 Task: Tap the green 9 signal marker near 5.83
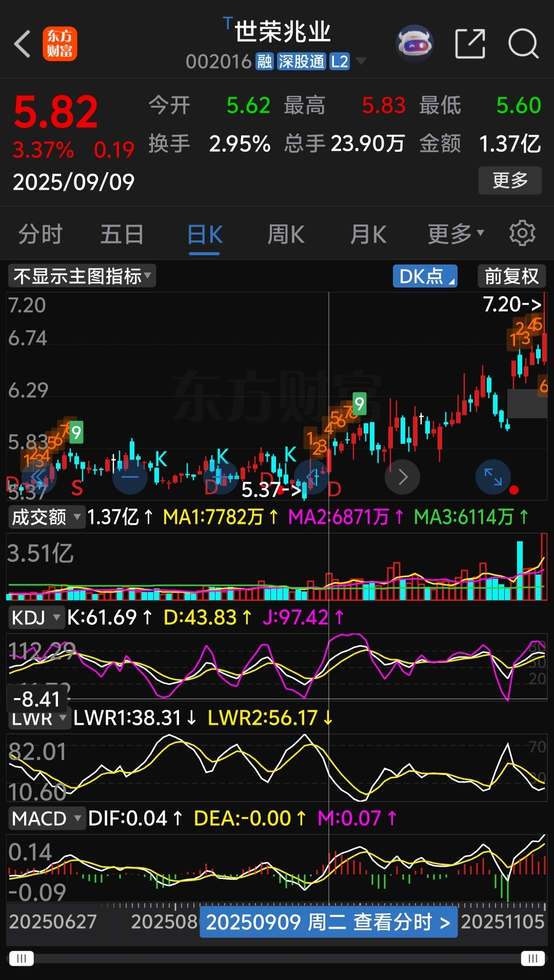[76, 433]
